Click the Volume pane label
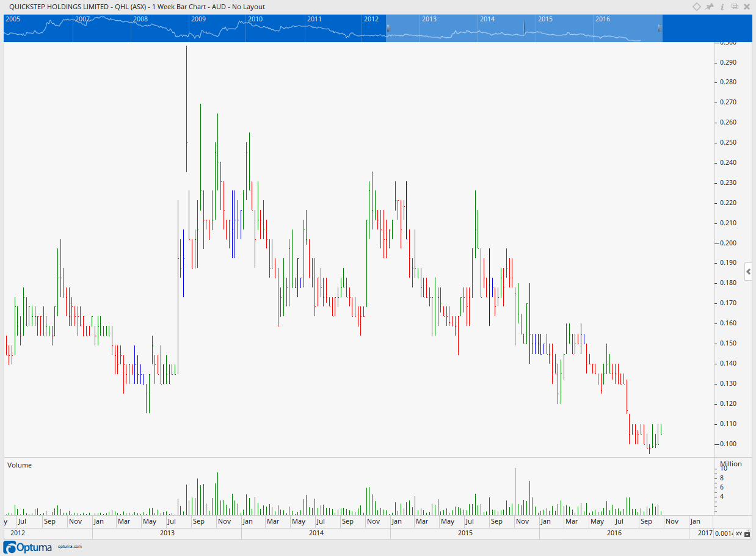756x556 pixels. point(20,465)
